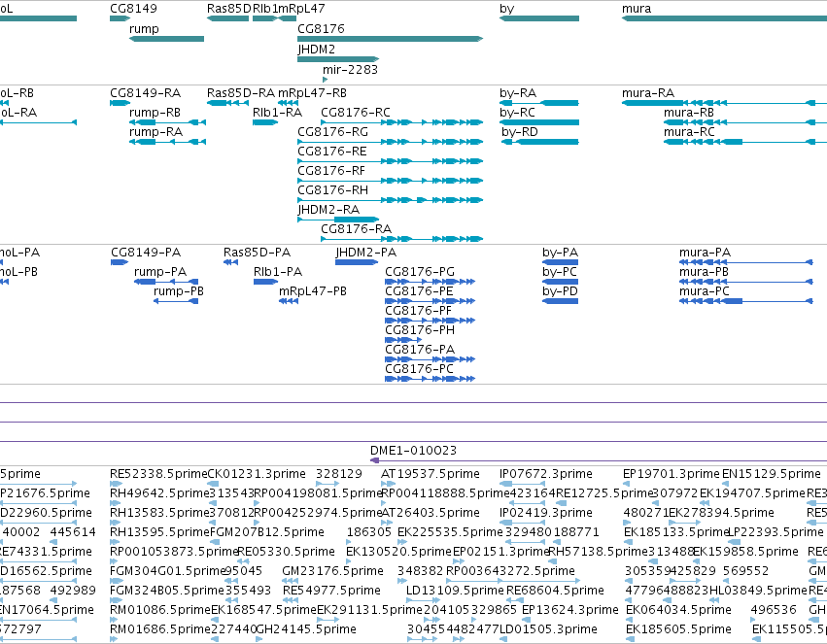Click the CG8149 gene label
Screen dimensions: 827x644
click(133, 9)
